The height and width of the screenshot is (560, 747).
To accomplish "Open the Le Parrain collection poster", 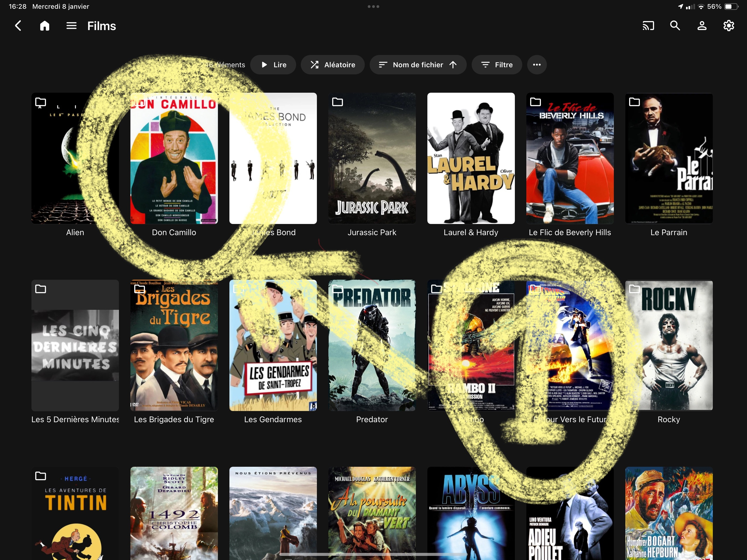I will 669,158.
